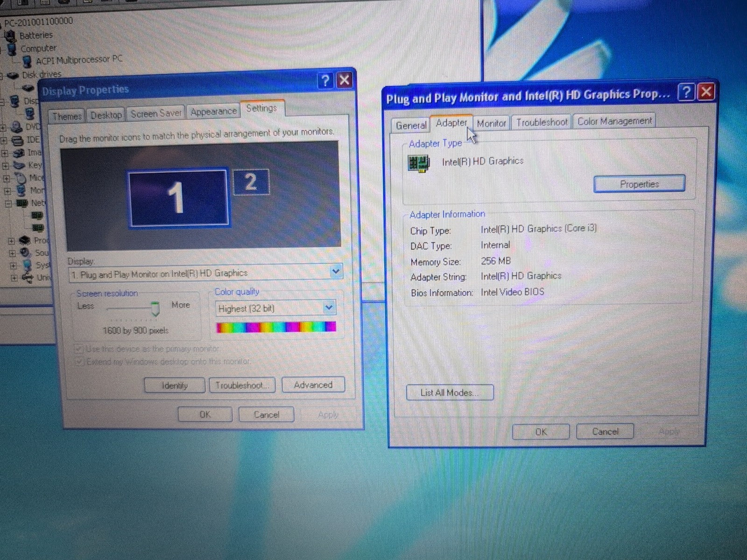Select the Batteries icon in Device Manager
This screenshot has width=747, height=560.
(10, 35)
